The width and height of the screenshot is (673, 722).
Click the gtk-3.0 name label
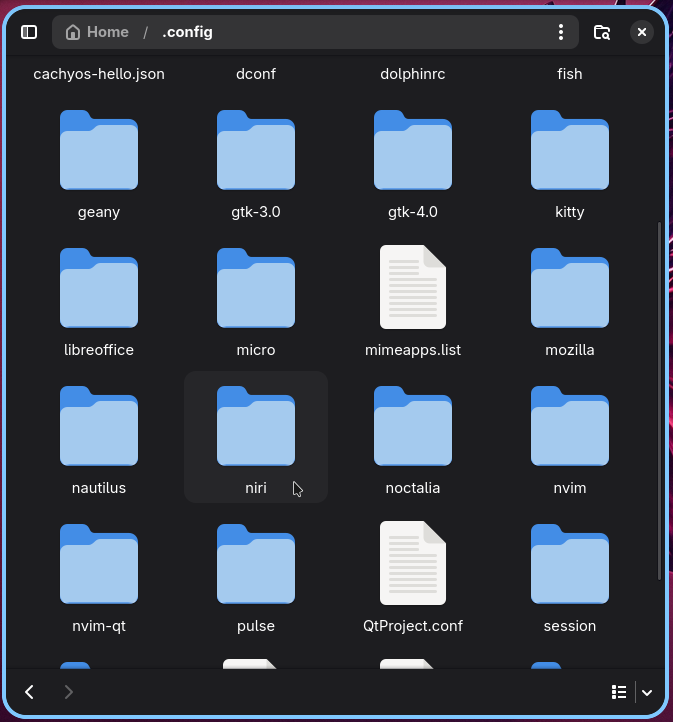coord(256,212)
